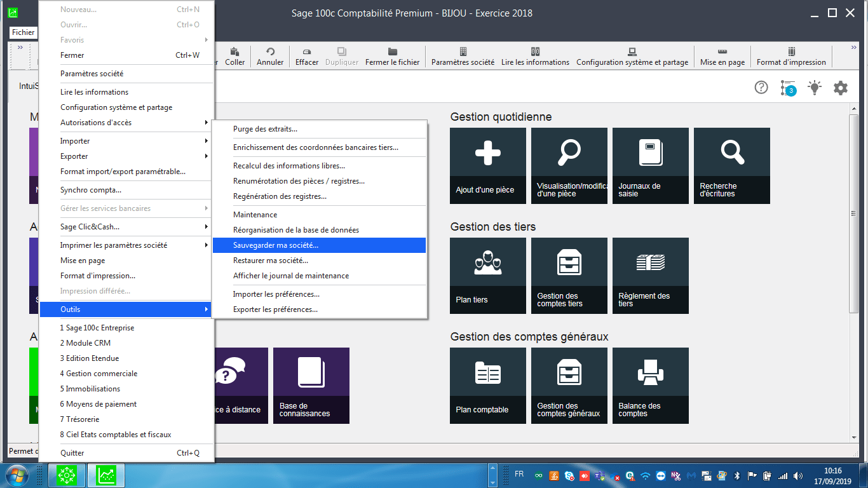The image size is (868, 488).
Task: Choose Afficher le journal de maintenance
Action: click(x=319, y=276)
